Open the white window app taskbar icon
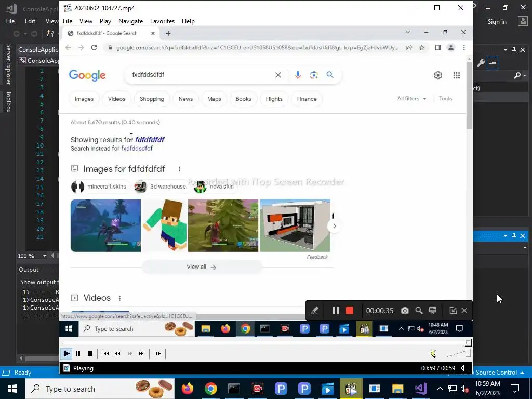This screenshot has width=532, height=399. pos(374,389)
